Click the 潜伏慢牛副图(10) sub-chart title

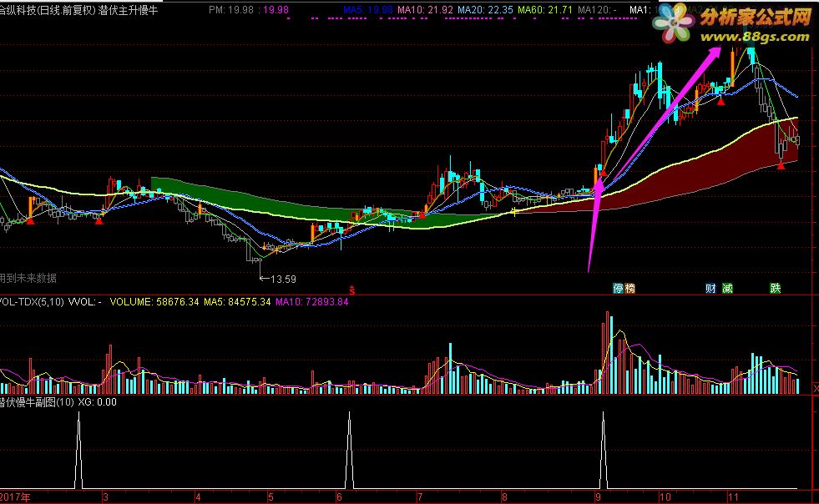click(x=37, y=402)
